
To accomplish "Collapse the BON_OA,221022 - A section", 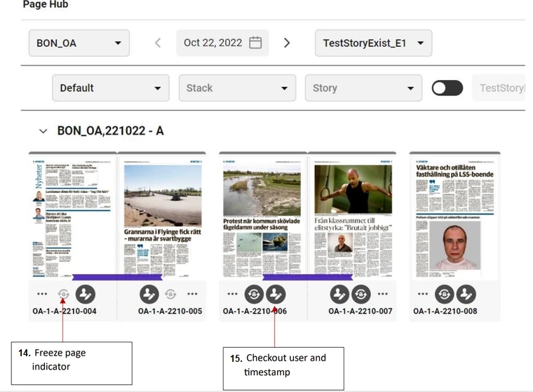I will [43, 131].
